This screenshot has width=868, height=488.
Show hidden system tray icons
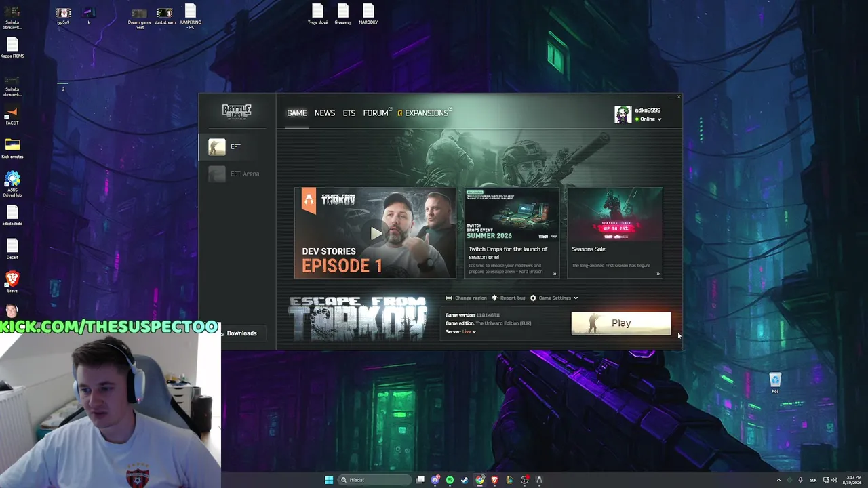click(x=778, y=480)
